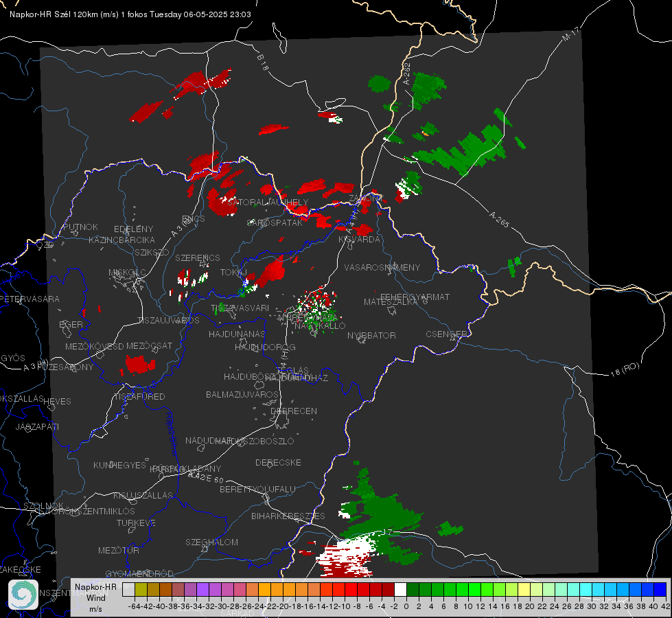The height and width of the screenshot is (618, 672).
Task: Click the CSENGER label
Action: tap(446, 334)
